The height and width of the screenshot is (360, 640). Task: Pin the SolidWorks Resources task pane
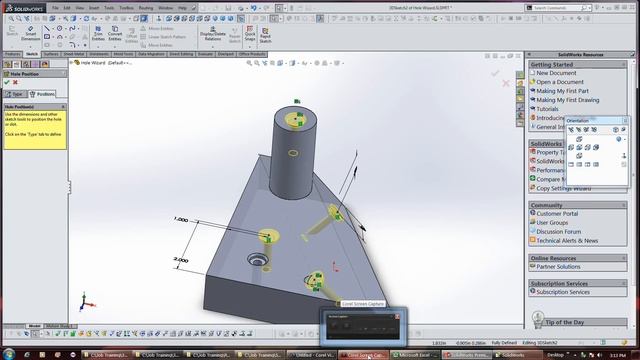tap(632, 54)
